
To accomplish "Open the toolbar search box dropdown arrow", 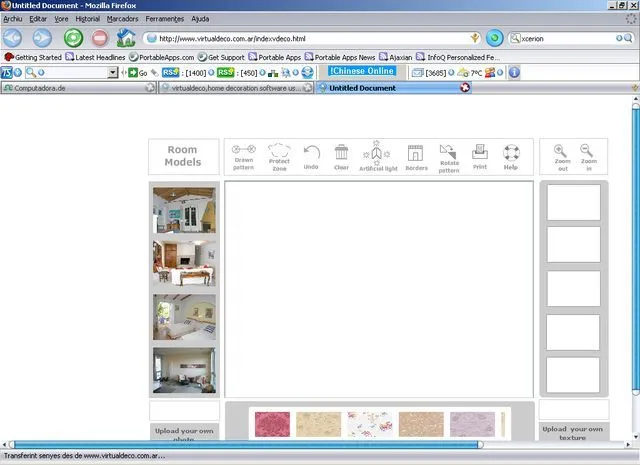I will (x=113, y=73).
